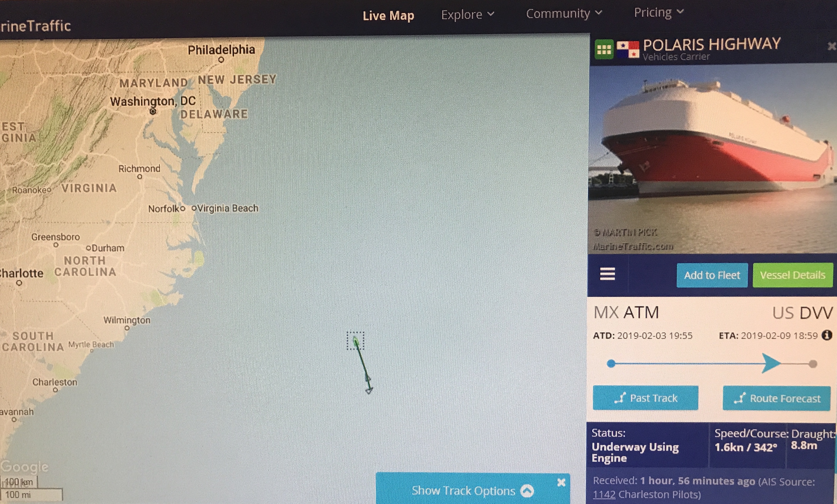Open AIS source 1142 link

point(604,494)
